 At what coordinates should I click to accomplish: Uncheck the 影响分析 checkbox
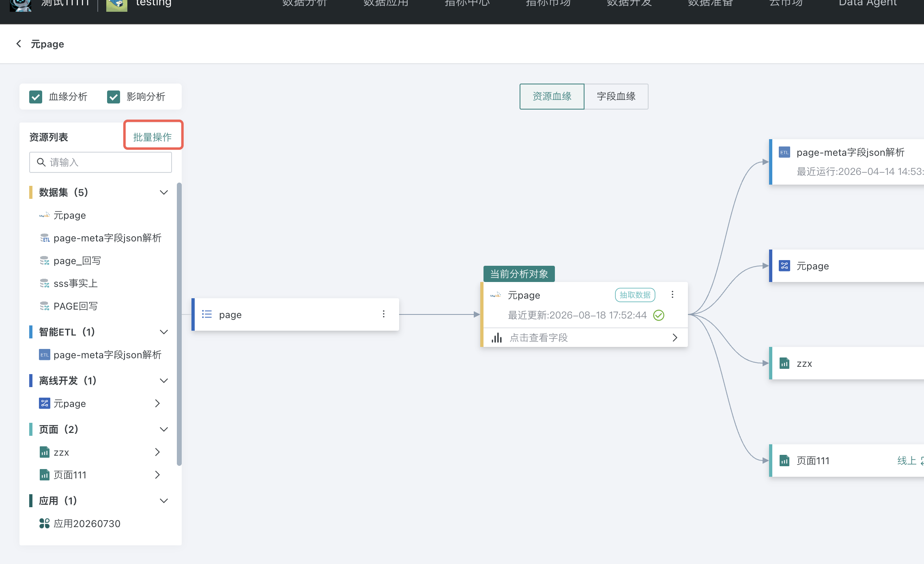coord(114,97)
